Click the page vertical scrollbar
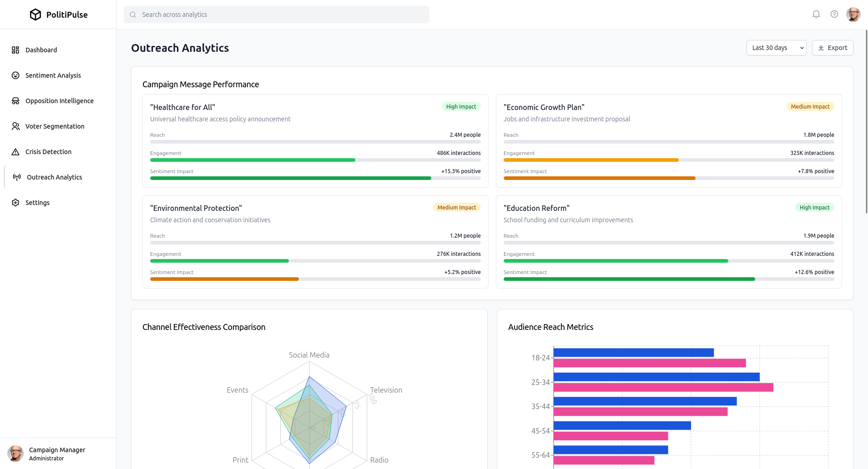Viewport: 868px width, 469px height. tap(866, 122)
